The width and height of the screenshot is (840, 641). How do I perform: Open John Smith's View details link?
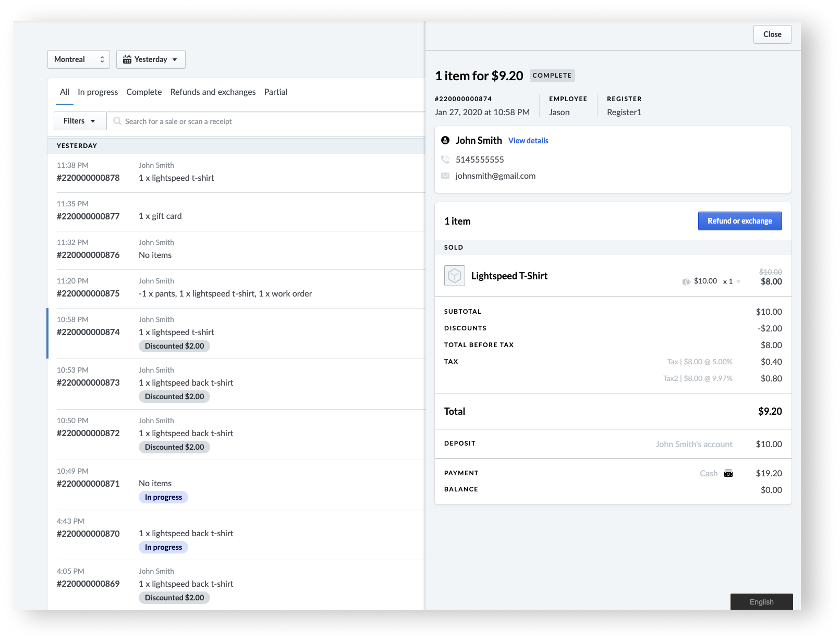528,141
